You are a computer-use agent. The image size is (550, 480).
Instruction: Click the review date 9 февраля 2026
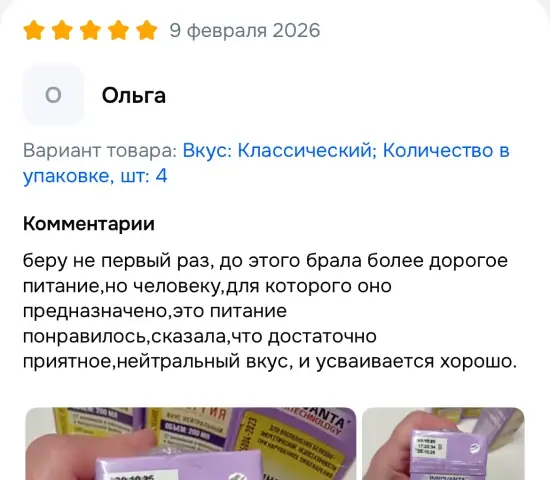245,30
